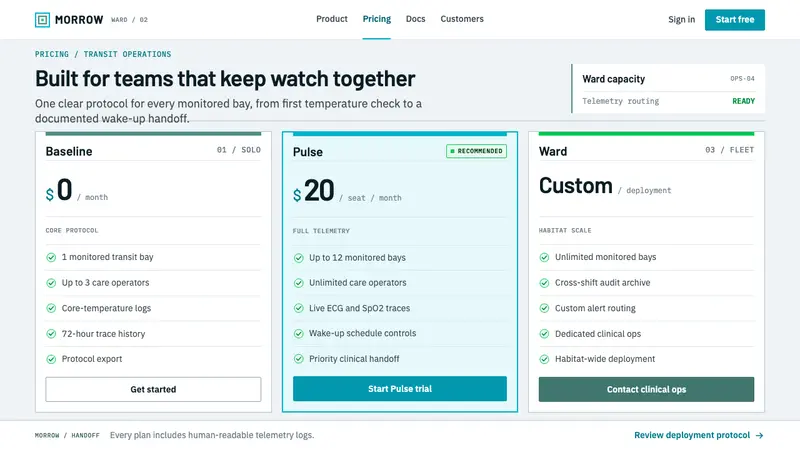Click TRANSIT OPERATIONS breadcrumb text
Image resolution: width=800 pixels, height=450 pixels.
coord(127,54)
